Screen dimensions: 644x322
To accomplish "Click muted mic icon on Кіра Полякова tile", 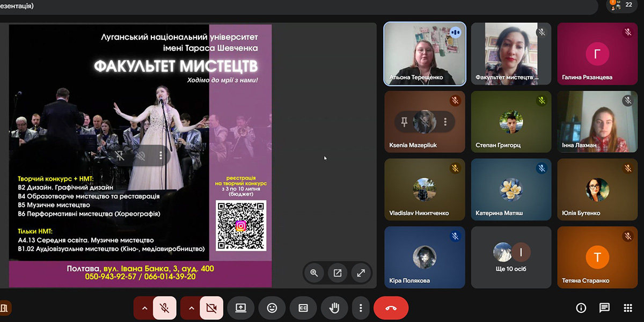I will (x=456, y=236).
